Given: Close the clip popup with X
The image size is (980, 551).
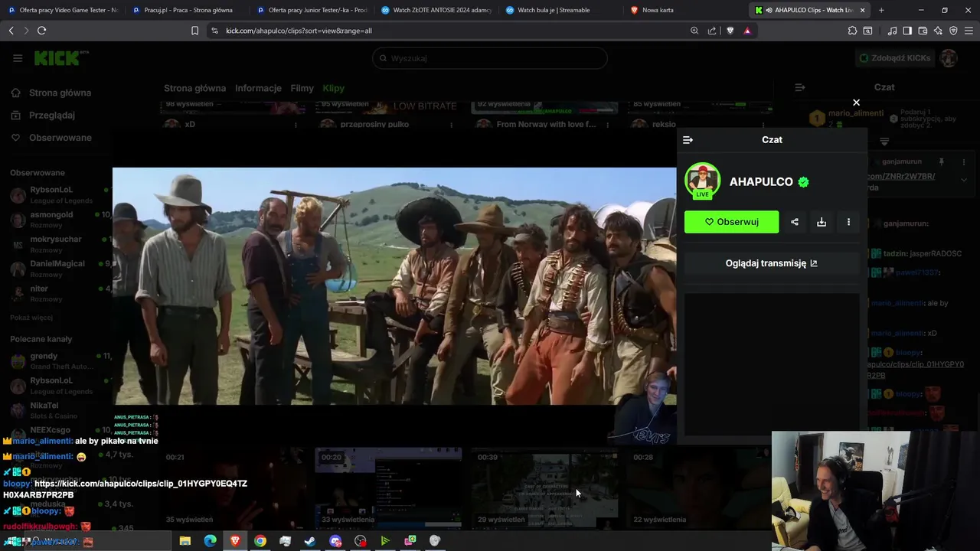Looking at the screenshot, I should coord(856,103).
